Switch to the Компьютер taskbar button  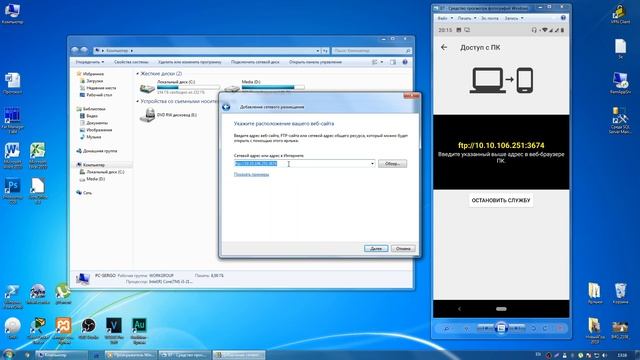61,355
